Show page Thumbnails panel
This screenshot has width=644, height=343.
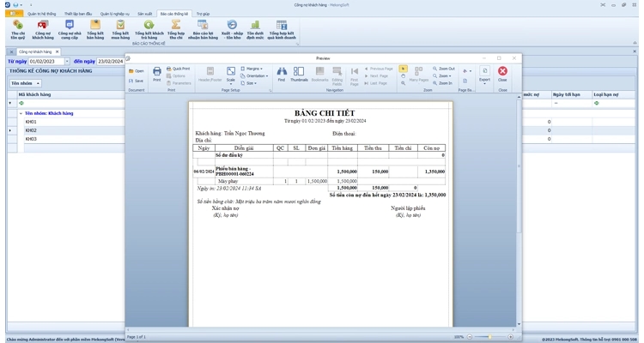pos(299,74)
